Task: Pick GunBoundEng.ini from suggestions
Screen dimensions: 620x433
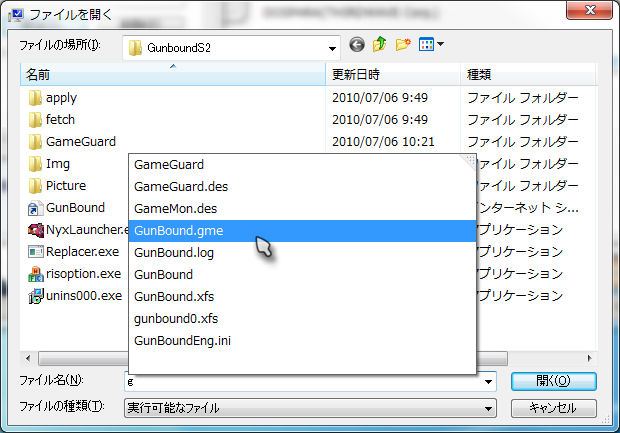Action: [x=302, y=341]
